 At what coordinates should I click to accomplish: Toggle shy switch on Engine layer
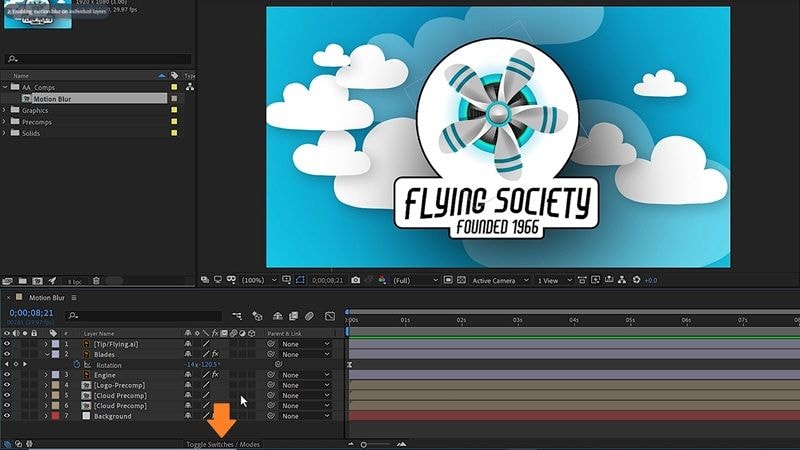pyautogui.click(x=188, y=374)
